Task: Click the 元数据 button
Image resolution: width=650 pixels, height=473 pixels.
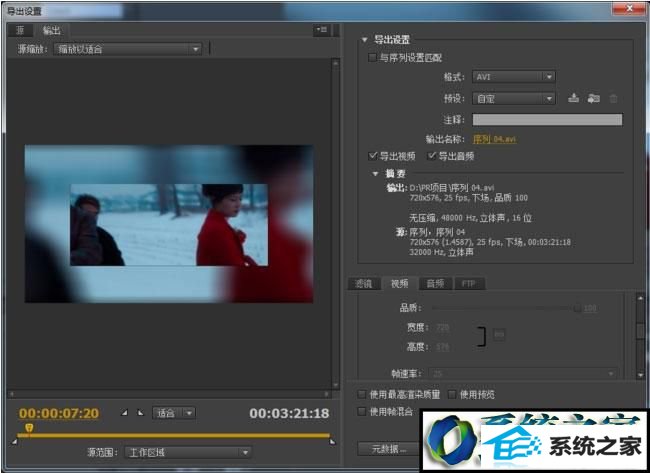Action: (x=389, y=449)
